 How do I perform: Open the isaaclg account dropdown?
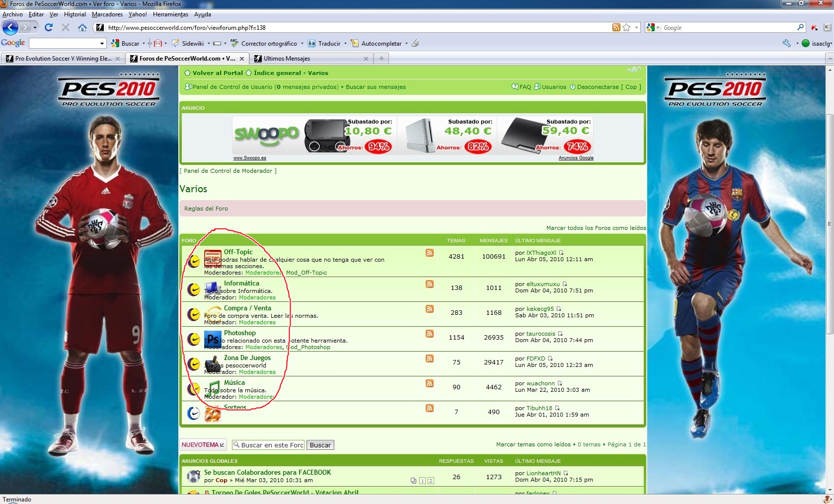[x=817, y=43]
